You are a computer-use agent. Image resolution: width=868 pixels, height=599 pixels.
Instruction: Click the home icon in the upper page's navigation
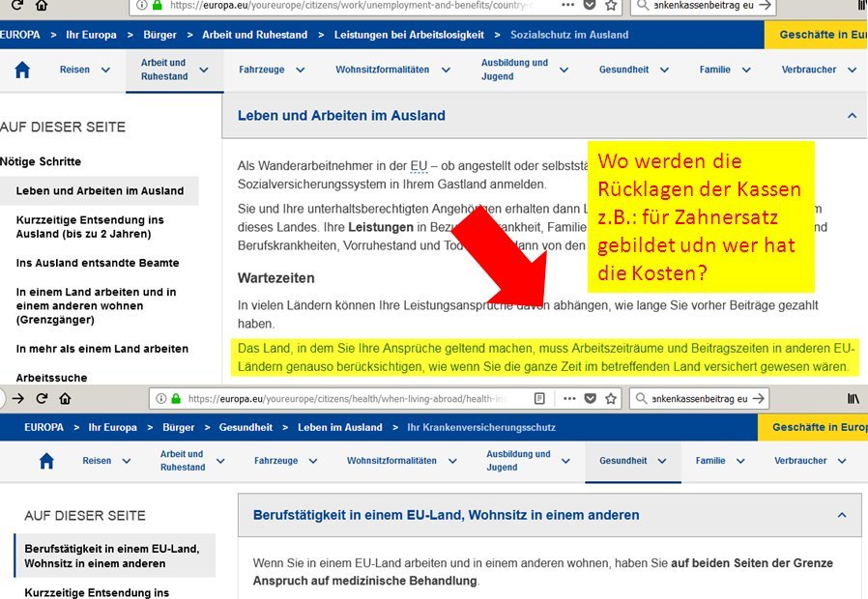tap(22, 70)
